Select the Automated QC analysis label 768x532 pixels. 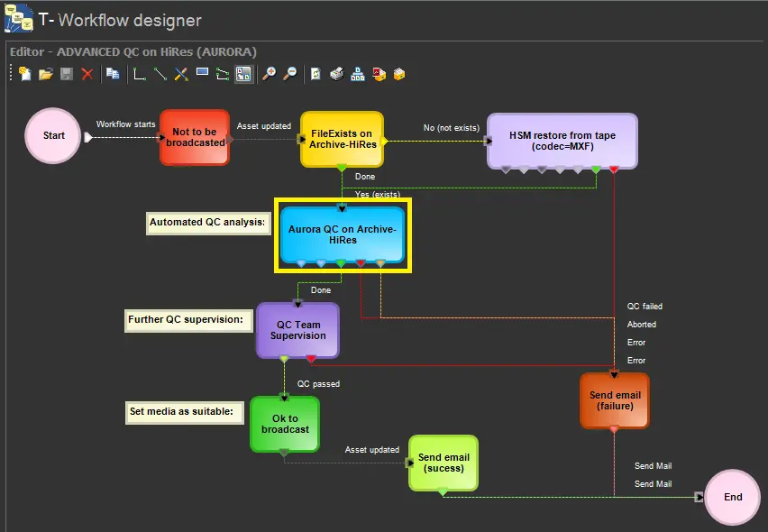coord(207,223)
